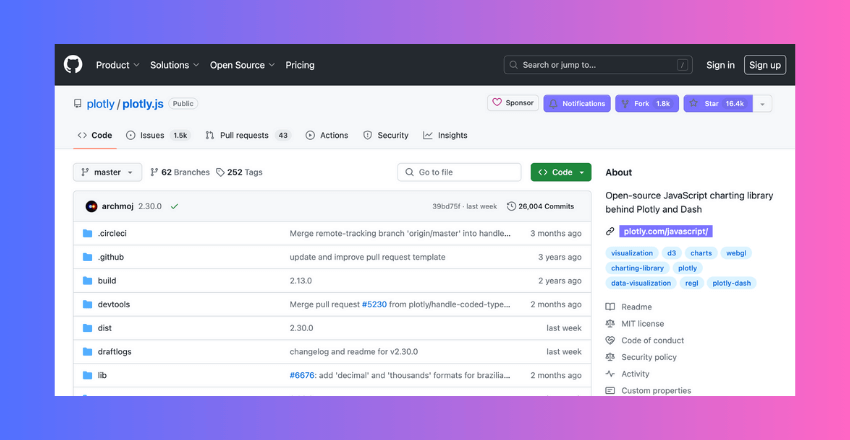Open the devtools folder
Screen dimensions: 850x440
pos(114,305)
